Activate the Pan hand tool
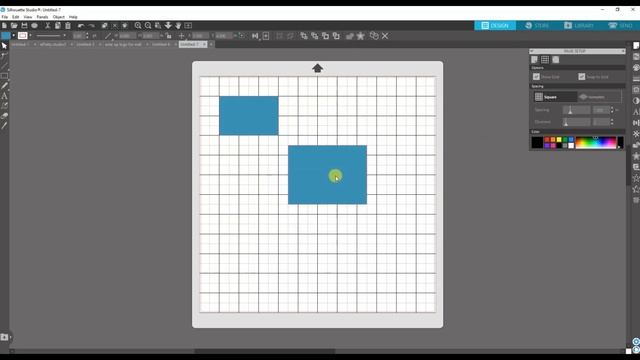This screenshot has width=640, height=360. coord(178,26)
